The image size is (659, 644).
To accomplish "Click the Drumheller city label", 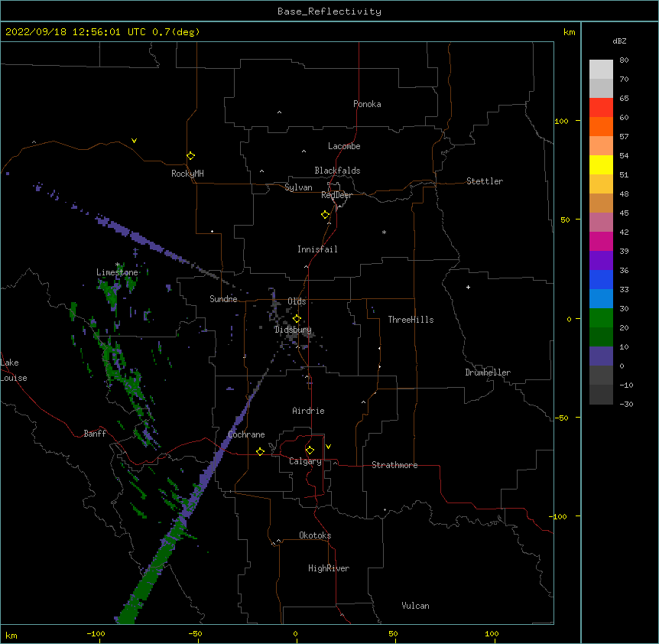I will (488, 372).
